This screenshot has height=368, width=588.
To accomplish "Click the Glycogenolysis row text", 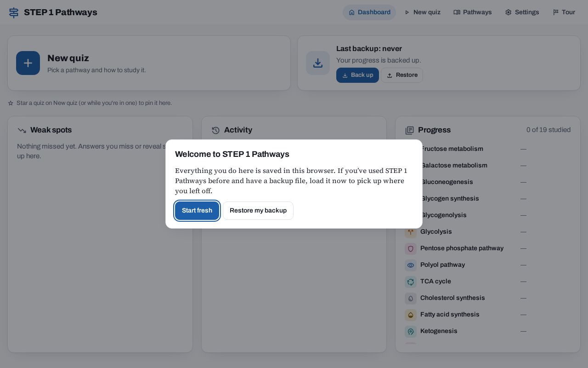I will click(443, 215).
